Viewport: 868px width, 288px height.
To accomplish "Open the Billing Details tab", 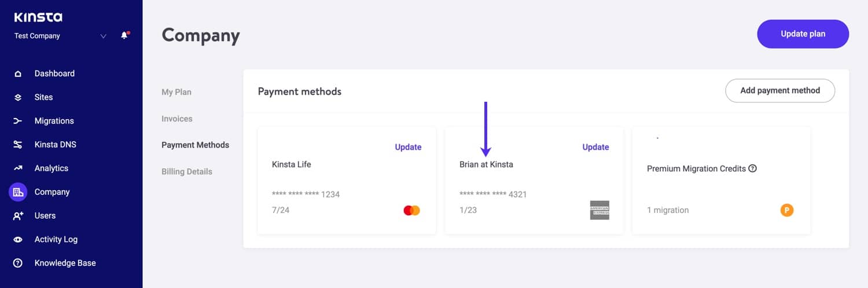I will [187, 172].
